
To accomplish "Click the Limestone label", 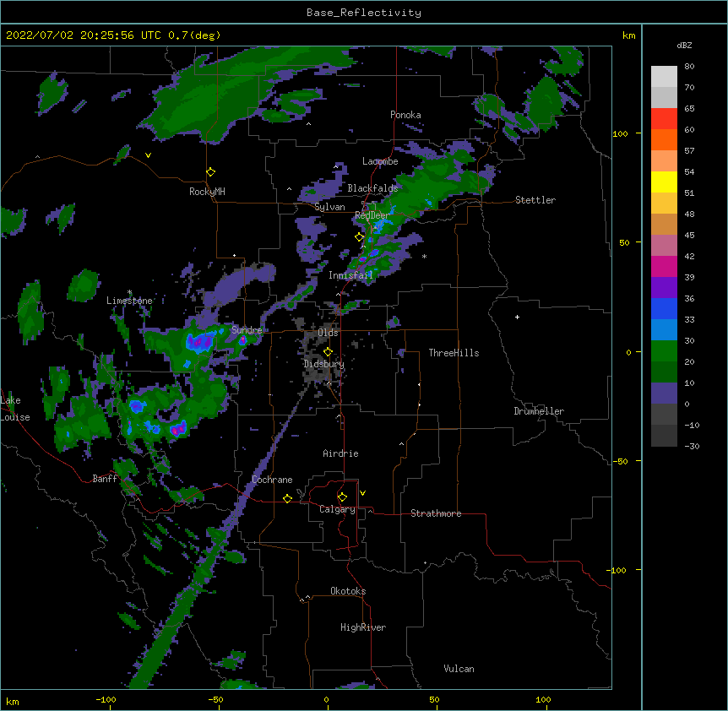I will click(129, 301).
